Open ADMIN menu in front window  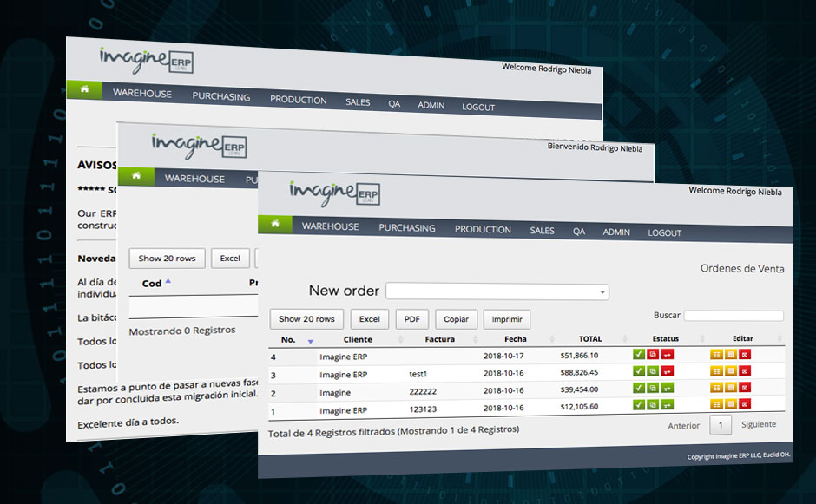616,232
